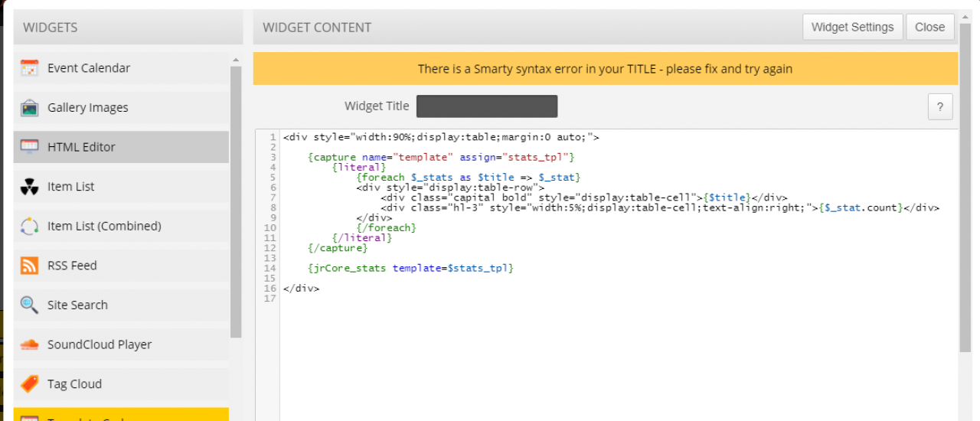Select the Event Calendar widget label
Image resolution: width=980 pixels, height=421 pixels.
point(89,68)
